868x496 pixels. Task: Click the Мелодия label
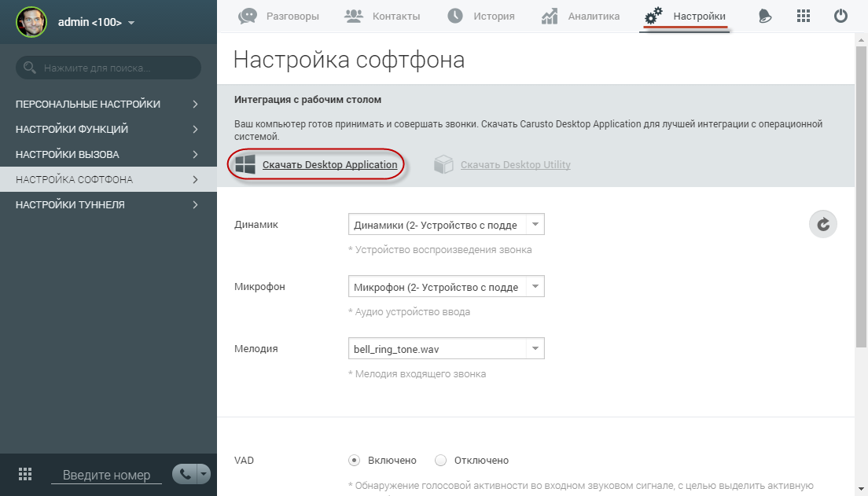pyautogui.click(x=256, y=349)
